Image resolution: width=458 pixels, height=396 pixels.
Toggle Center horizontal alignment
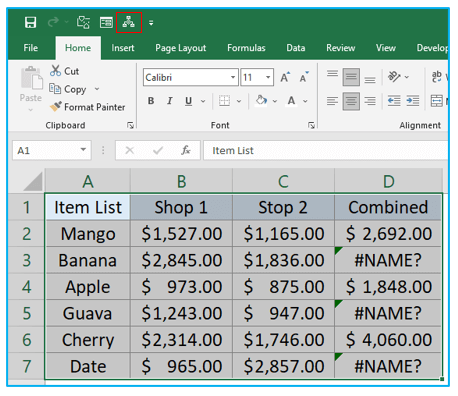(351, 101)
